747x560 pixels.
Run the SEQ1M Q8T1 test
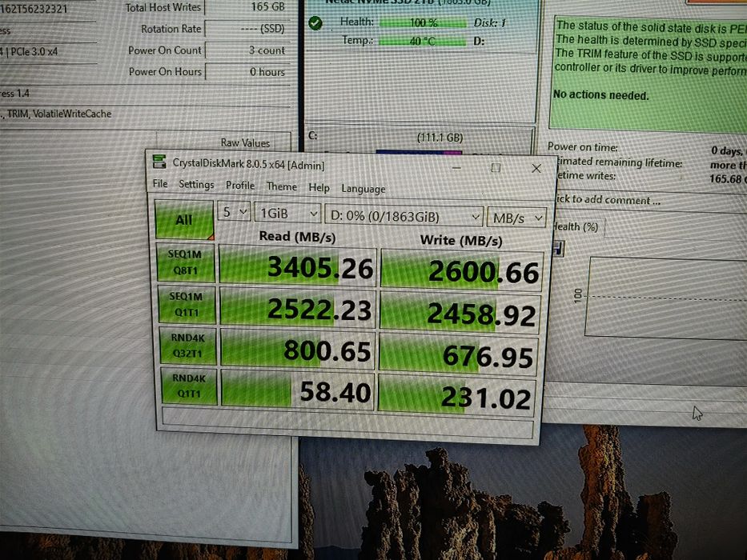click(x=187, y=262)
